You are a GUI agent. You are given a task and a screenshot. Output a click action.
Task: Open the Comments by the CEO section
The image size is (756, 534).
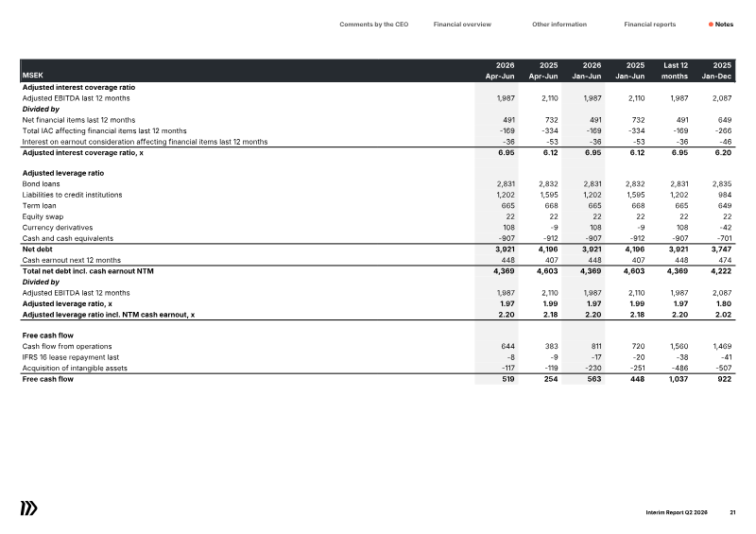point(373,25)
